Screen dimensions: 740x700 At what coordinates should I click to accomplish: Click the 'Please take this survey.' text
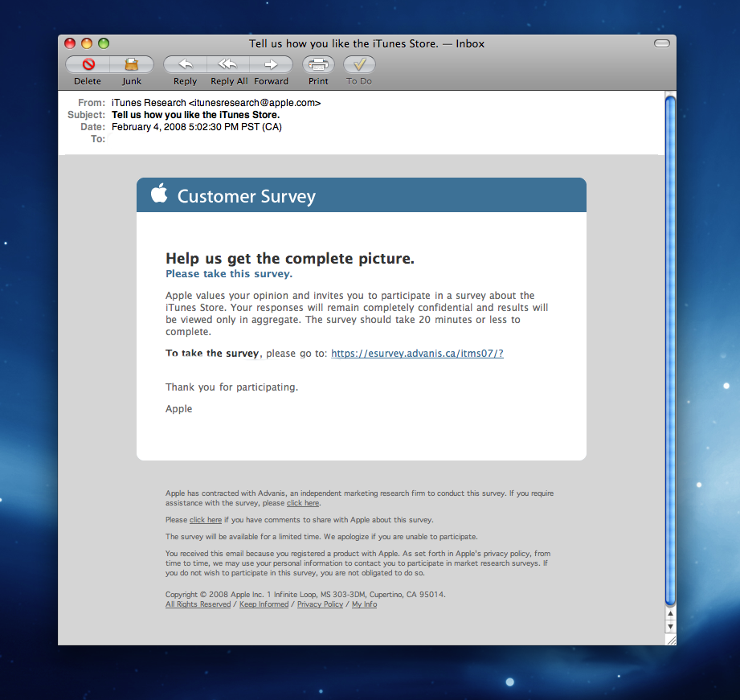coord(229,274)
